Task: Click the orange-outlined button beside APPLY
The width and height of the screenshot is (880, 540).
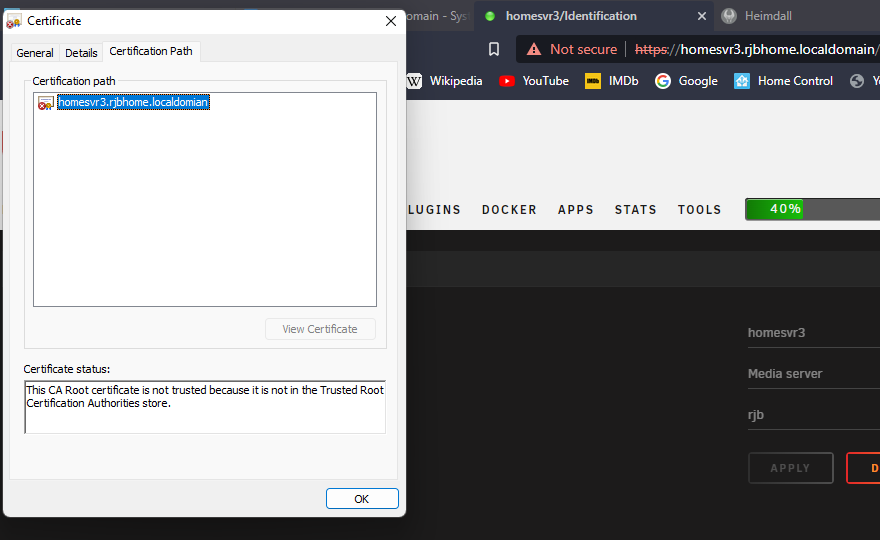Action: 864,468
